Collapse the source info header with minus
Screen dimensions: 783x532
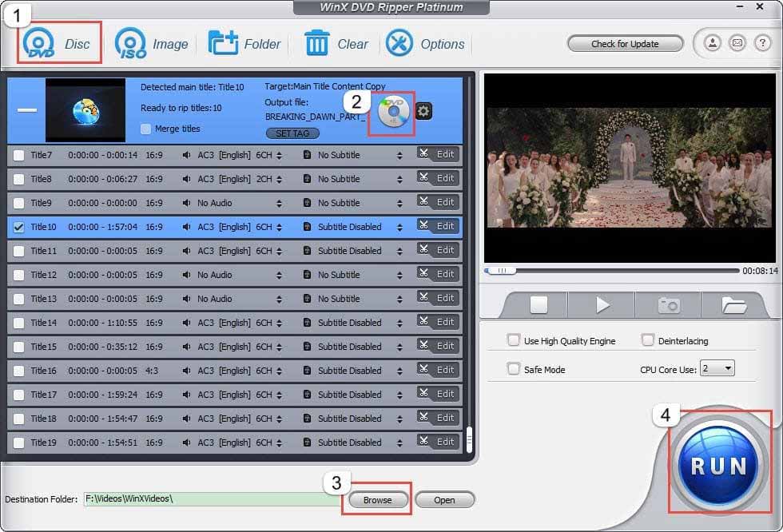tap(27, 109)
